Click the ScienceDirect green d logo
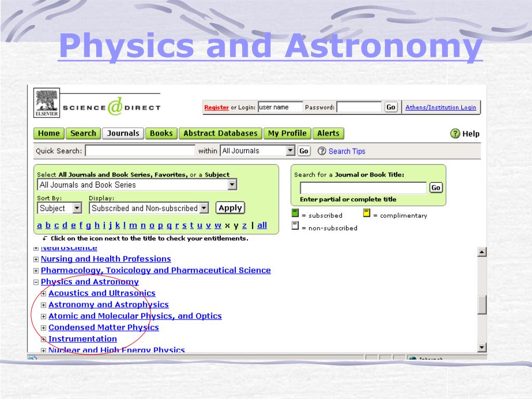532x399 pixels. tap(115, 106)
